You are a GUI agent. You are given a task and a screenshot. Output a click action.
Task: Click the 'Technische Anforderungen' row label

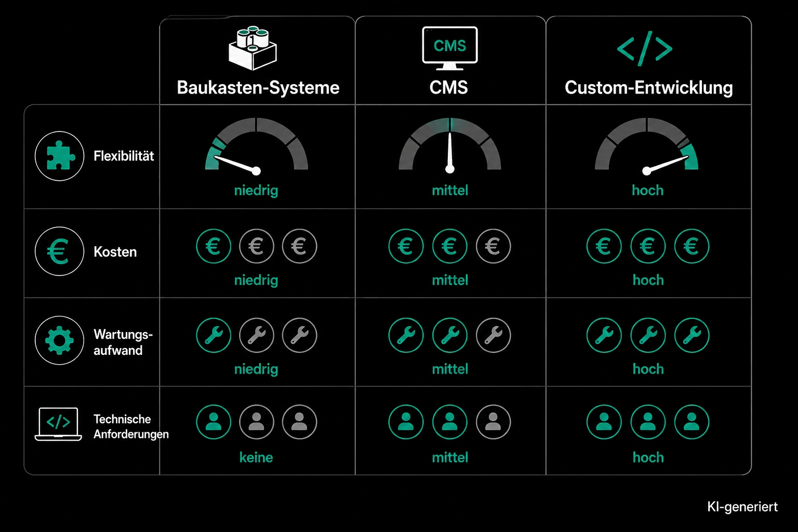[131, 427]
